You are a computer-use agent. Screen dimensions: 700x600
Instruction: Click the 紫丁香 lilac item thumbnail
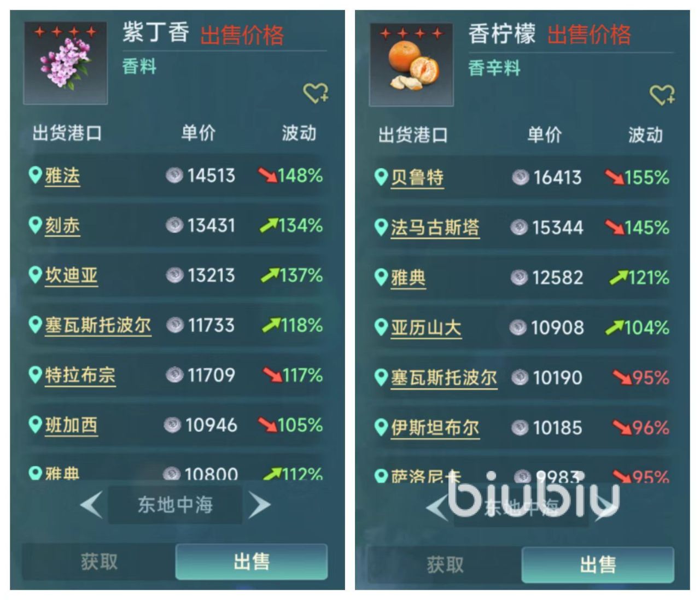[66, 63]
